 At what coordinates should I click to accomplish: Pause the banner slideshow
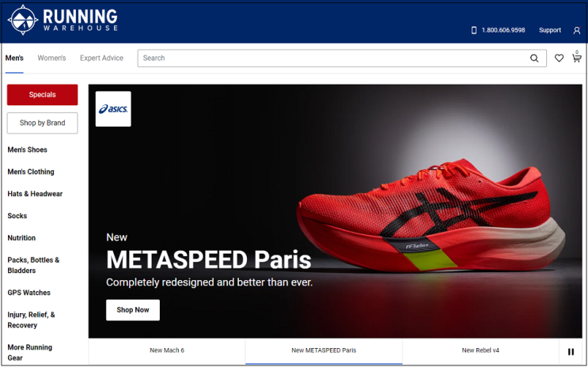click(x=571, y=352)
